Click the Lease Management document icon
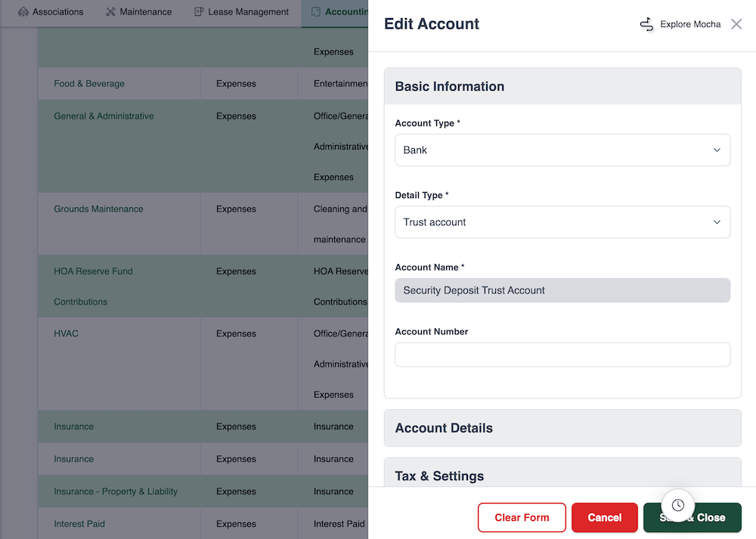This screenshot has height=539, width=756. point(199,11)
